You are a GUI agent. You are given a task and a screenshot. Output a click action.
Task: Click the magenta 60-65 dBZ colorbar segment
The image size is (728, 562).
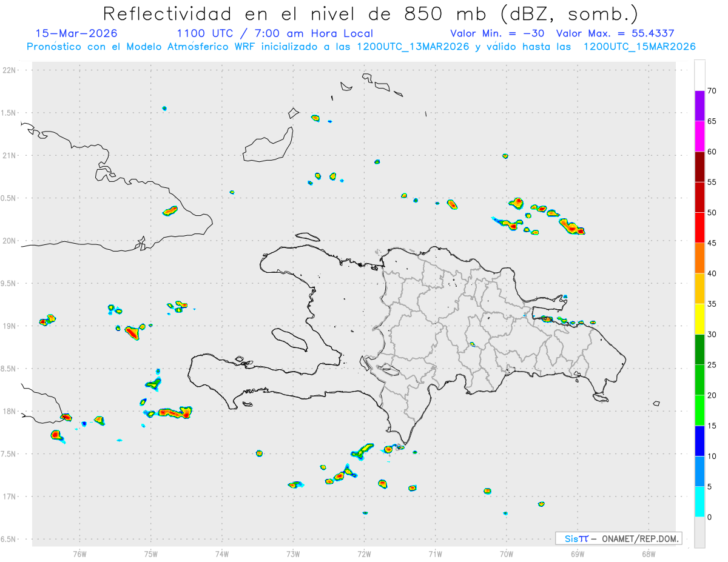pyautogui.click(x=699, y=136)
